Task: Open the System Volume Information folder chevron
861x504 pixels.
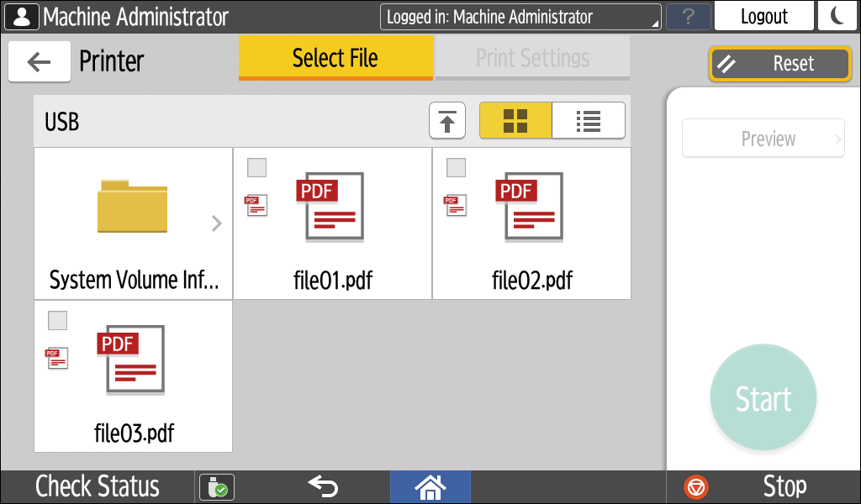Action: [x=216, y=223]
